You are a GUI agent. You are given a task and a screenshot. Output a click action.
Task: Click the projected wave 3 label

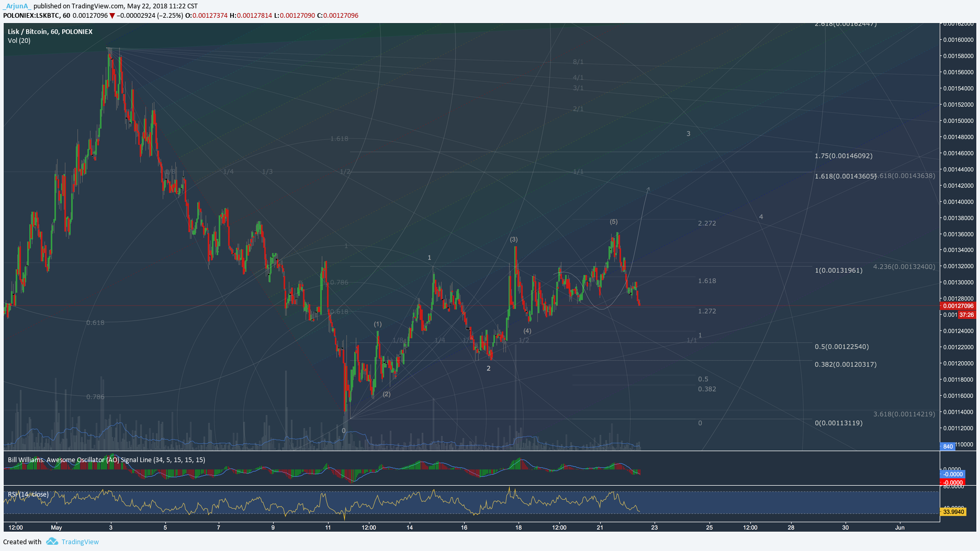tap(689, 134)
